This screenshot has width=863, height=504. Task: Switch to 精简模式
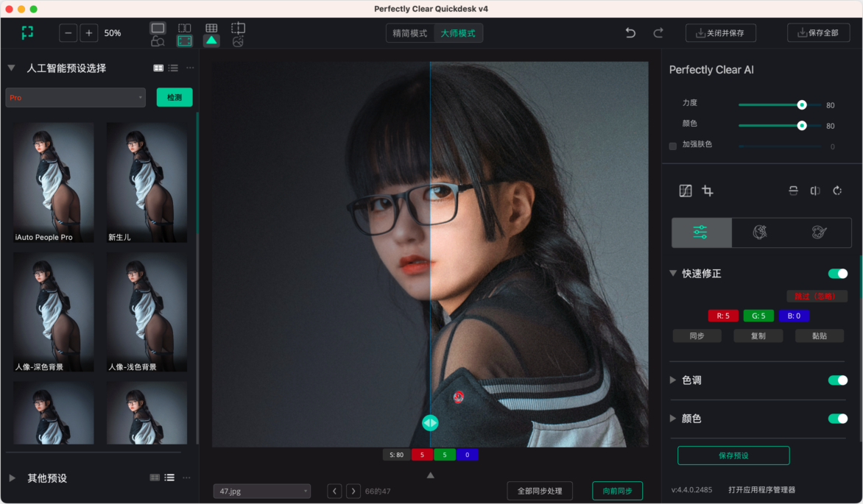coord(410,34)
